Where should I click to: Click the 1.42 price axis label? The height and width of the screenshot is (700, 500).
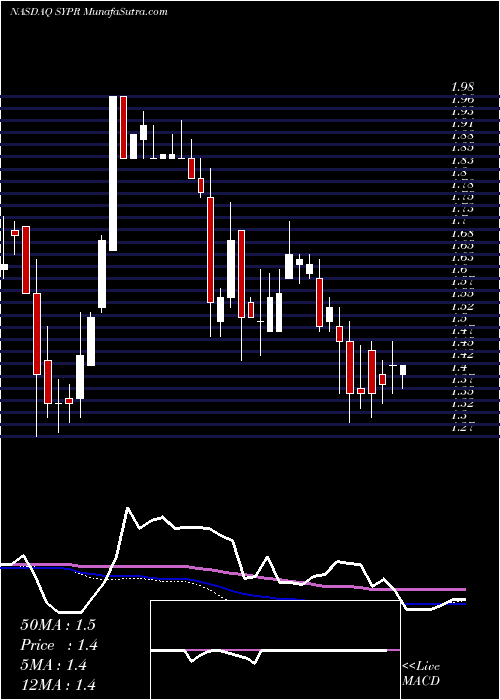coord(462,355)
